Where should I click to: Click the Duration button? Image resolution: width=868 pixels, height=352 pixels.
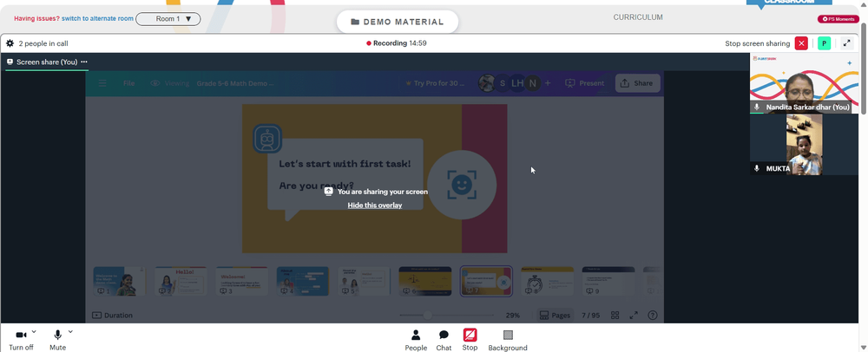(x=112, y=316)
